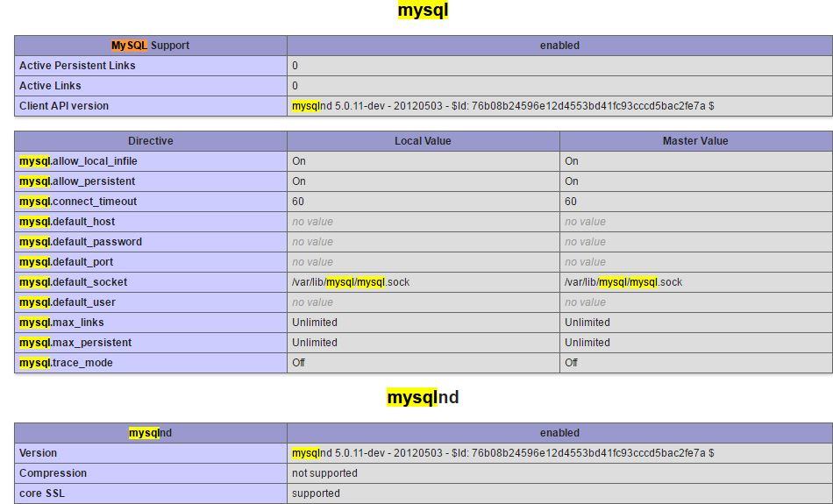The width and height of the screenshot is (833, 504).
Task: Click local value Unlimited for mysql.max_persistent
Action: pos(315,343)
